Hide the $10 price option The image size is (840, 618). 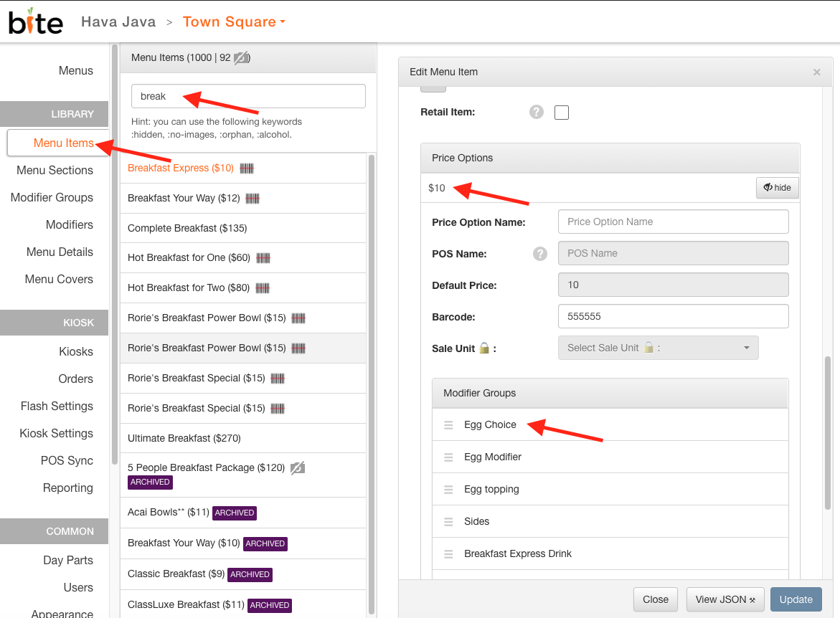pos(778,187)
